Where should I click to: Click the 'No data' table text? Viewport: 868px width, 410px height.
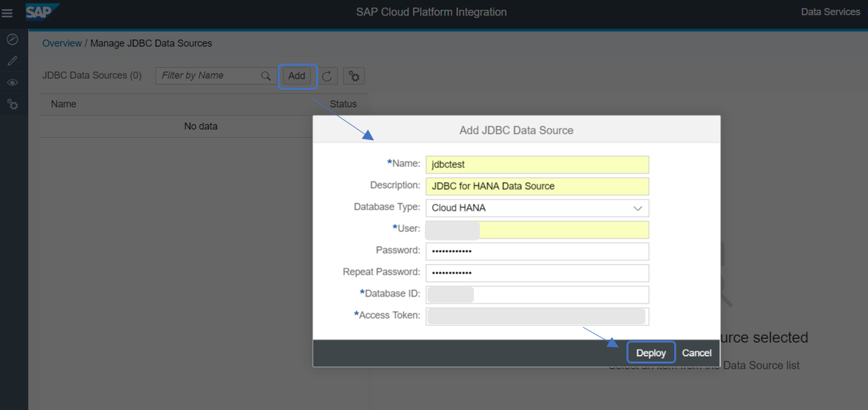201,126
